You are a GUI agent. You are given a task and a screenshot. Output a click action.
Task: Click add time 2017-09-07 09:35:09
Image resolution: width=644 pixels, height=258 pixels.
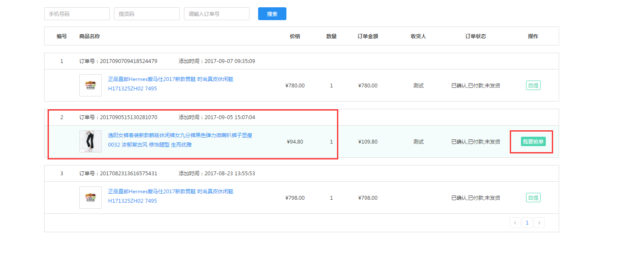[230, 61]
